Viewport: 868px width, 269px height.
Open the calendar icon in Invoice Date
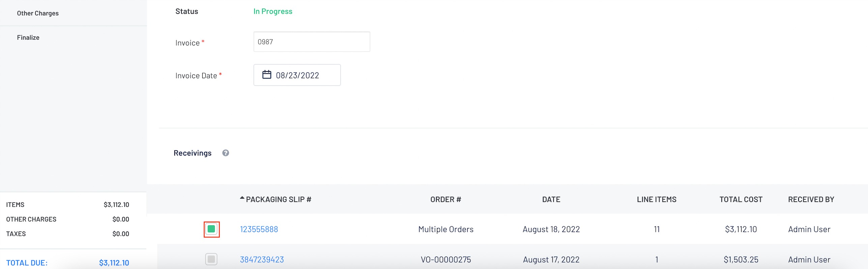267,74
